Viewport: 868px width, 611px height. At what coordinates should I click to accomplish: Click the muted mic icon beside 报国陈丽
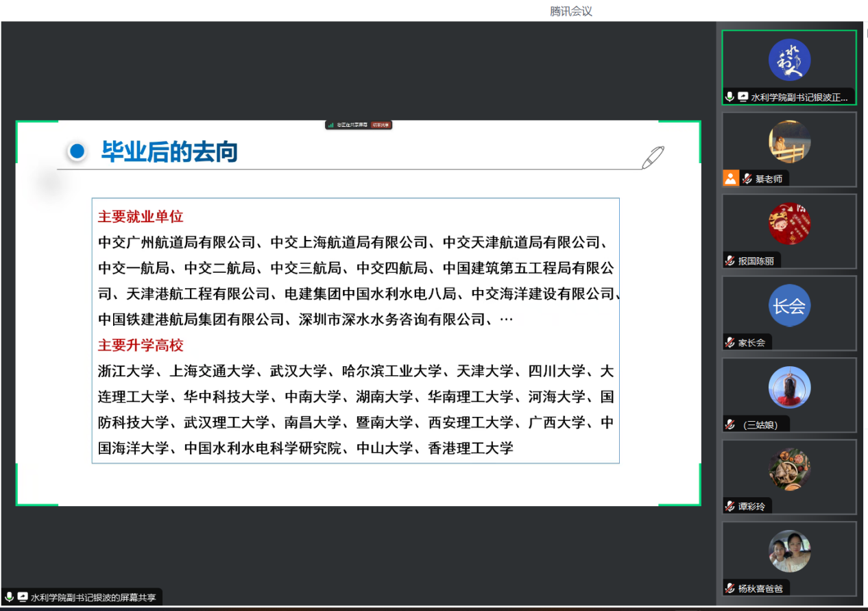point(730,261)
